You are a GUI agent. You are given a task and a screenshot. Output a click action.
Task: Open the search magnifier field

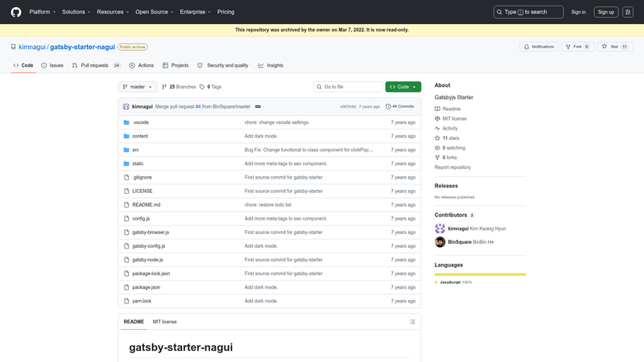pos(528,12)
